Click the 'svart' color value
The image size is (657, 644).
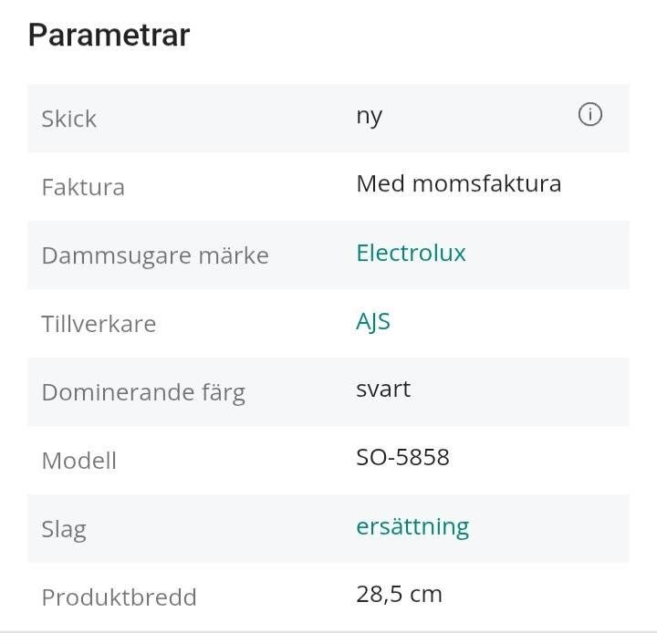pyautogui.click(x=383, y=390)
